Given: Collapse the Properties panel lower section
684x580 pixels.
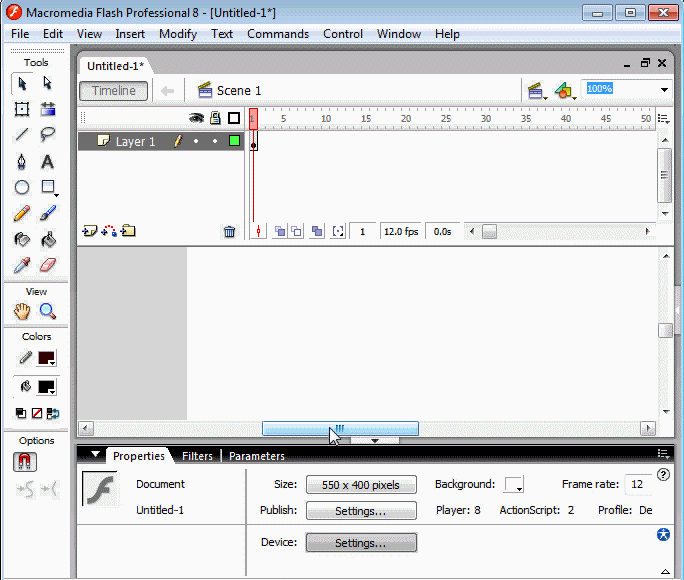Looking at the screenshot, I should (x=665, y=571).
